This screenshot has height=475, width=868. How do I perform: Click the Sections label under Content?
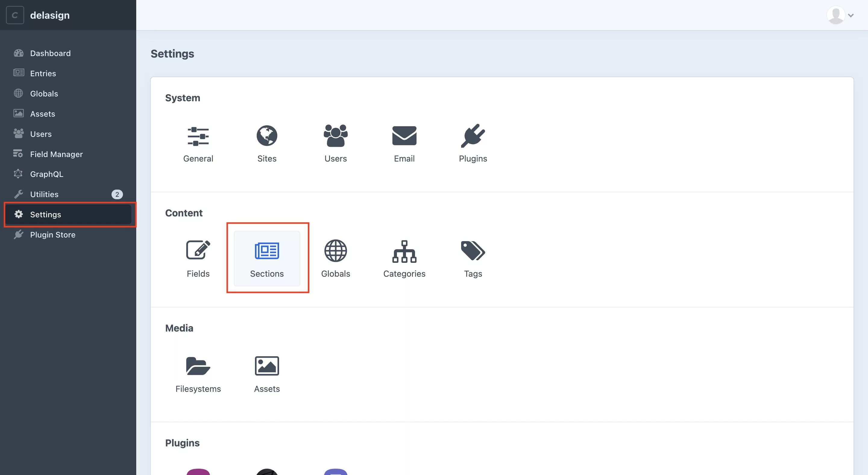267,274
